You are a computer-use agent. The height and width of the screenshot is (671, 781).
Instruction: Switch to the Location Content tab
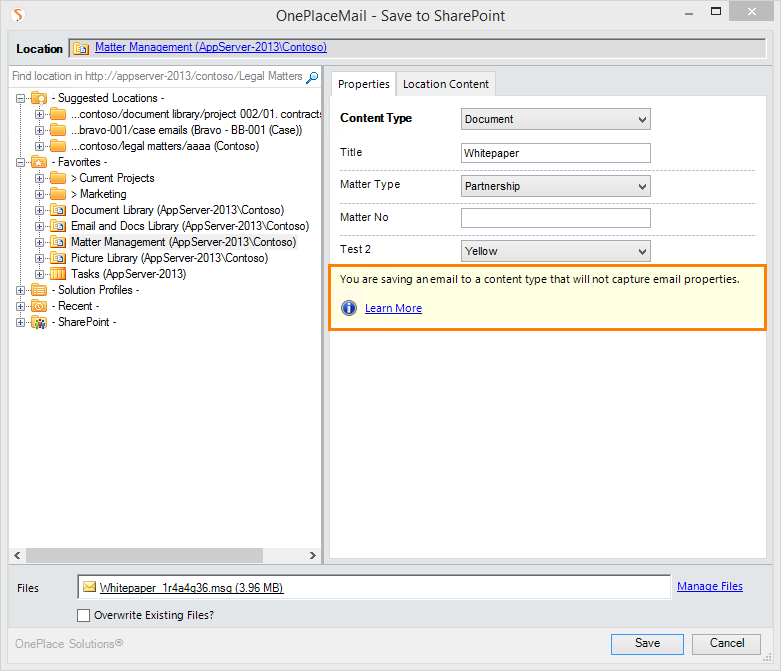point(446,84)
